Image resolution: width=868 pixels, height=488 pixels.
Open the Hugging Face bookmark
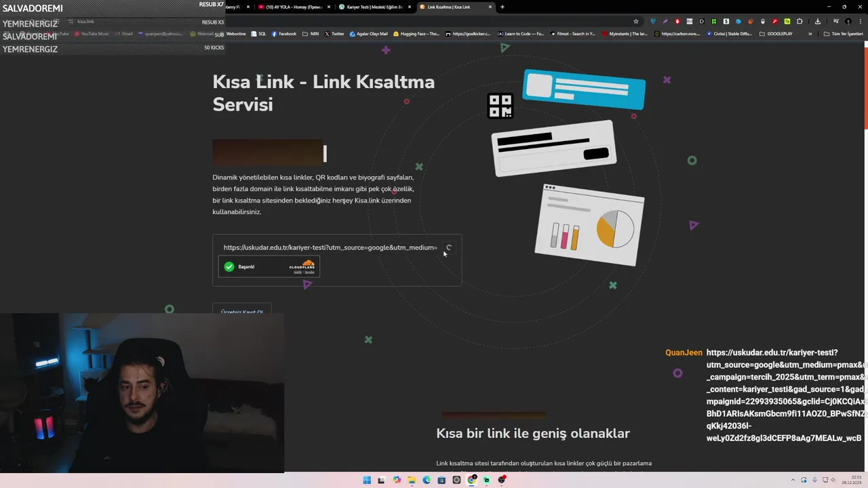416,34
